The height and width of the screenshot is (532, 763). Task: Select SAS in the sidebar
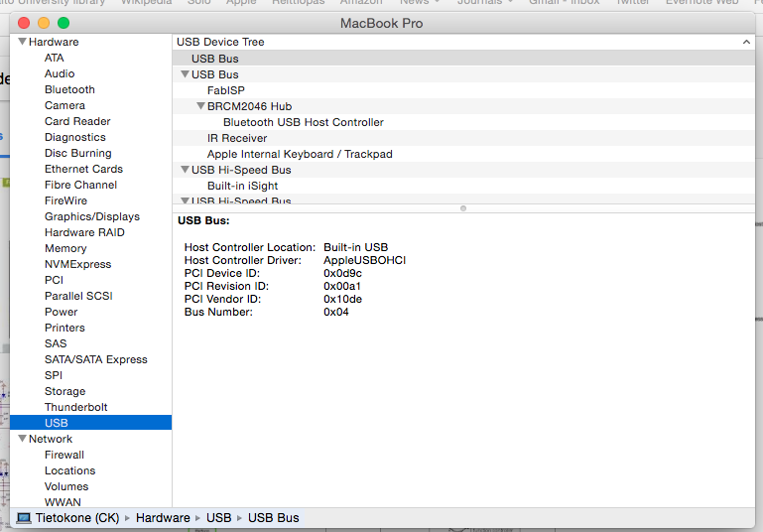tap(56, 343)
